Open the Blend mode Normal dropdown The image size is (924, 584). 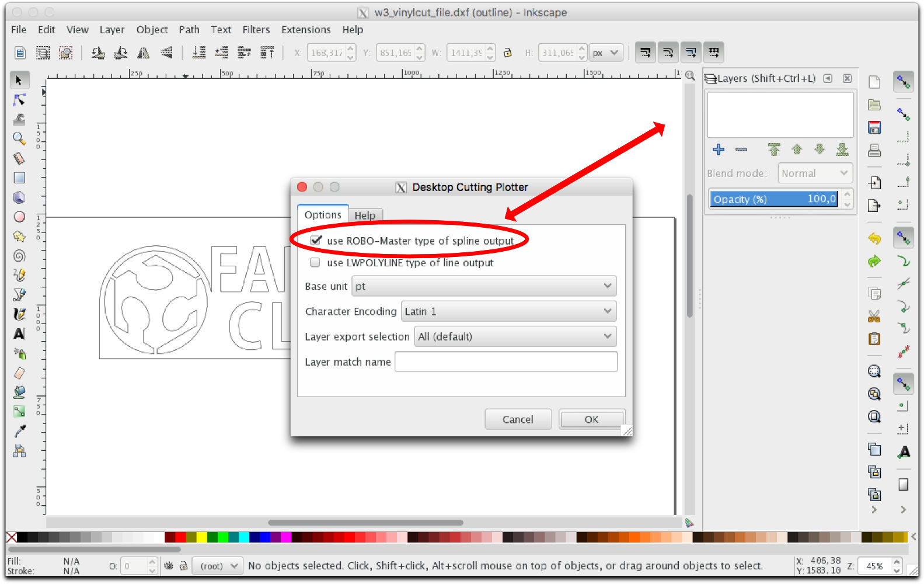click(x=815, y=173)
